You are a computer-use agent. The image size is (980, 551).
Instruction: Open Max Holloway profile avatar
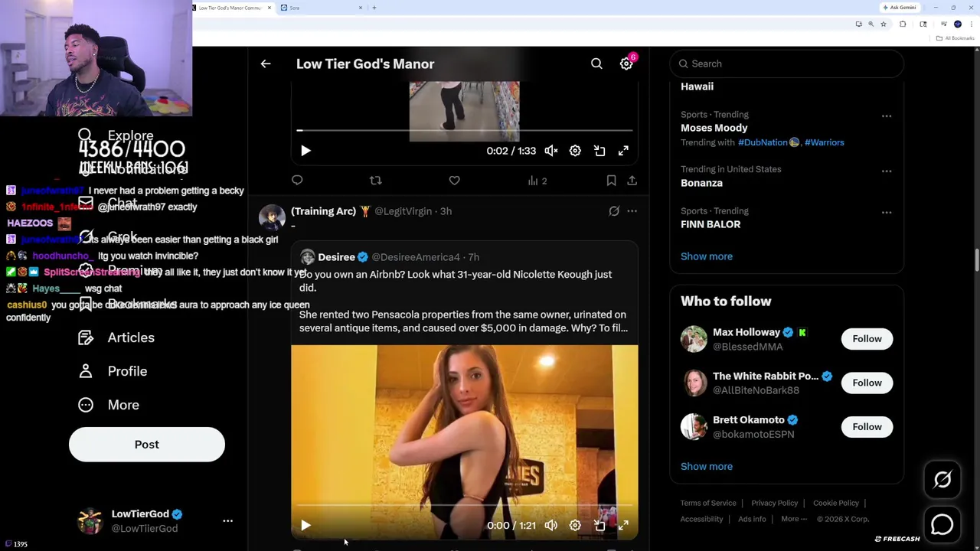pos(694,339)
